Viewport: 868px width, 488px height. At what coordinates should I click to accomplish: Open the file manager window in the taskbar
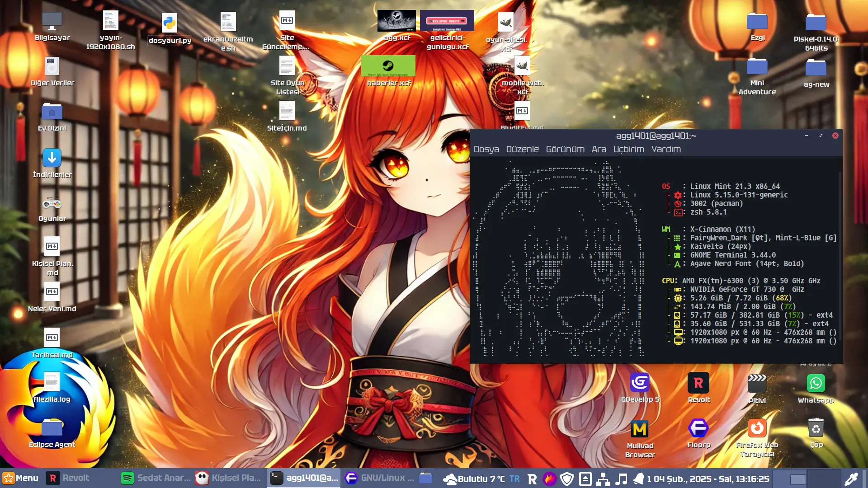click(x=425, y=478)
